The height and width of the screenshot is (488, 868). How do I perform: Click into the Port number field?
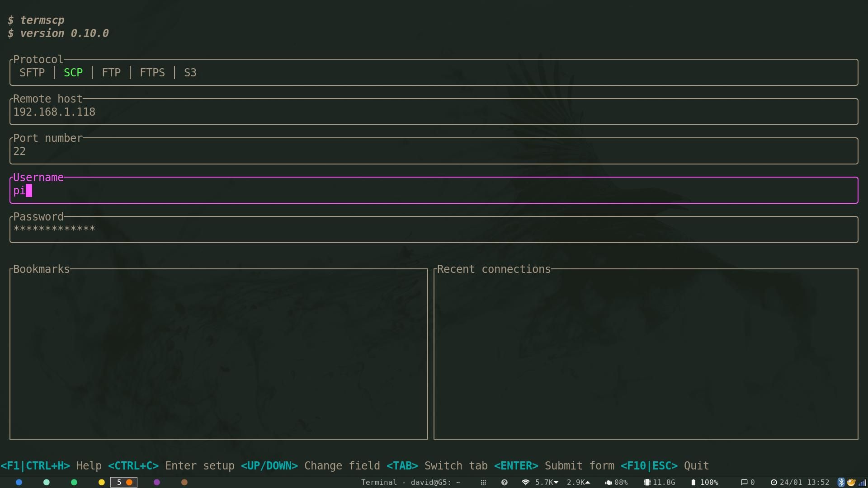coord(433,151)
